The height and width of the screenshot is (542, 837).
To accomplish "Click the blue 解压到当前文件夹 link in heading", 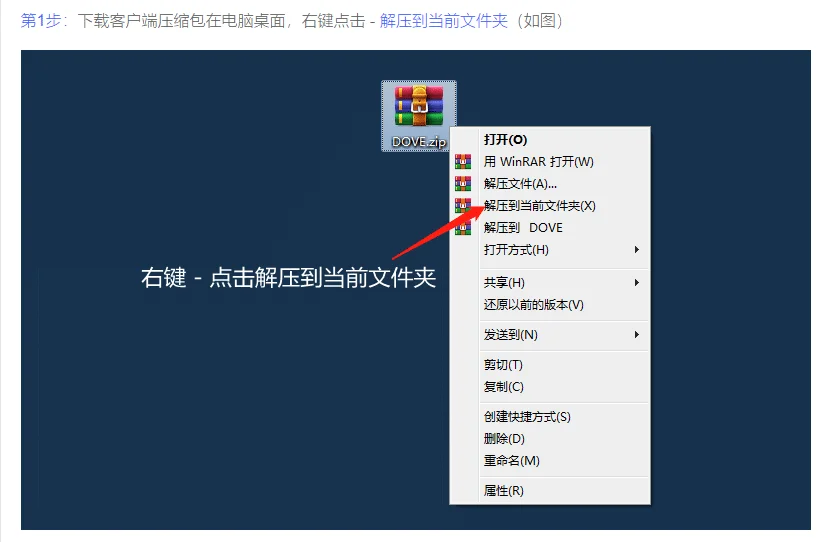I will (443, 21).
